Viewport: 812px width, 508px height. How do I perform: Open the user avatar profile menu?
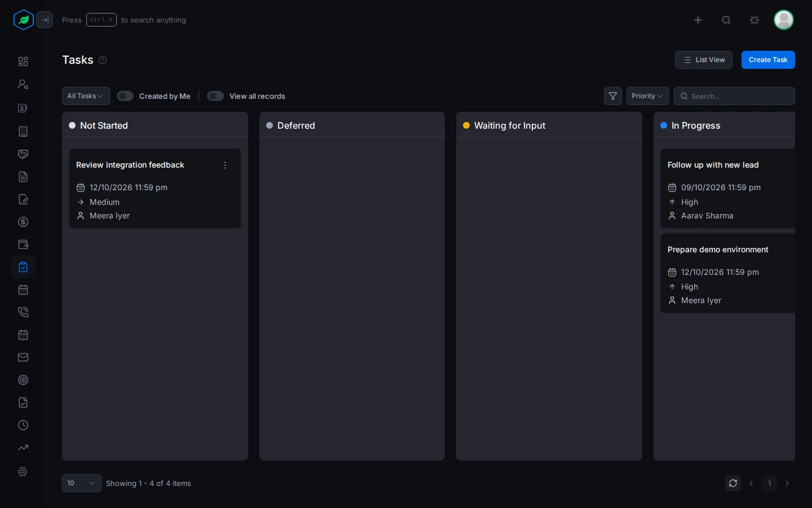point(784,20)
